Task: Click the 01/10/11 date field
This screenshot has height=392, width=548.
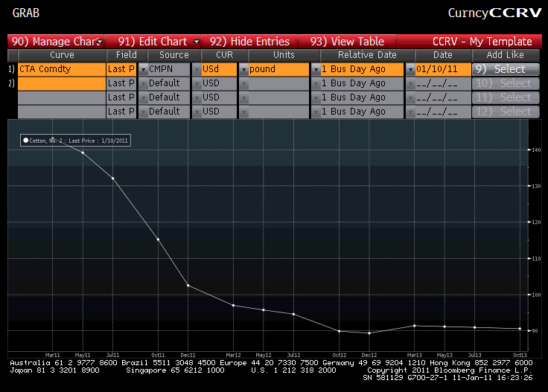Action: tap(443, 69)
